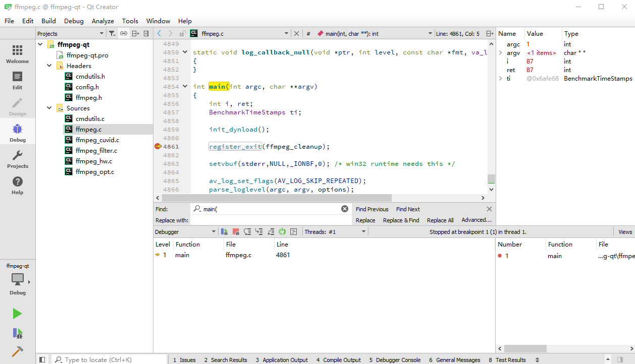Close the Find toolbar
The image size is (635, 364).
(489, 209)
